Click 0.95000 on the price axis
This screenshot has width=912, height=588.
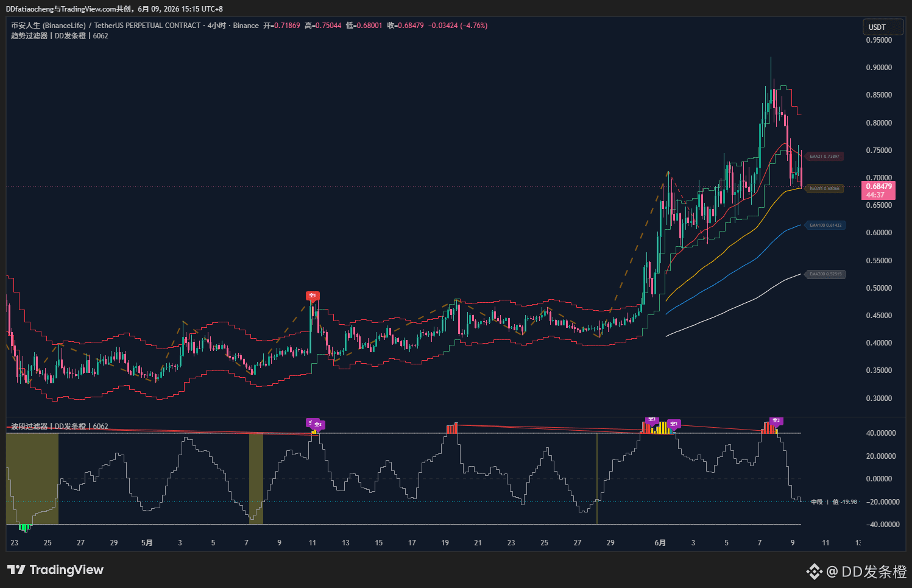(879, 40)
